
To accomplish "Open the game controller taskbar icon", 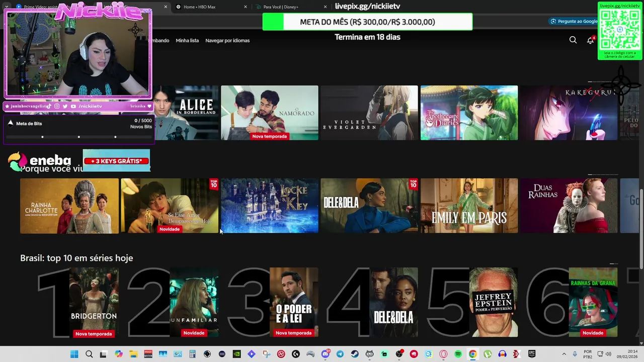I will point(310,354).
